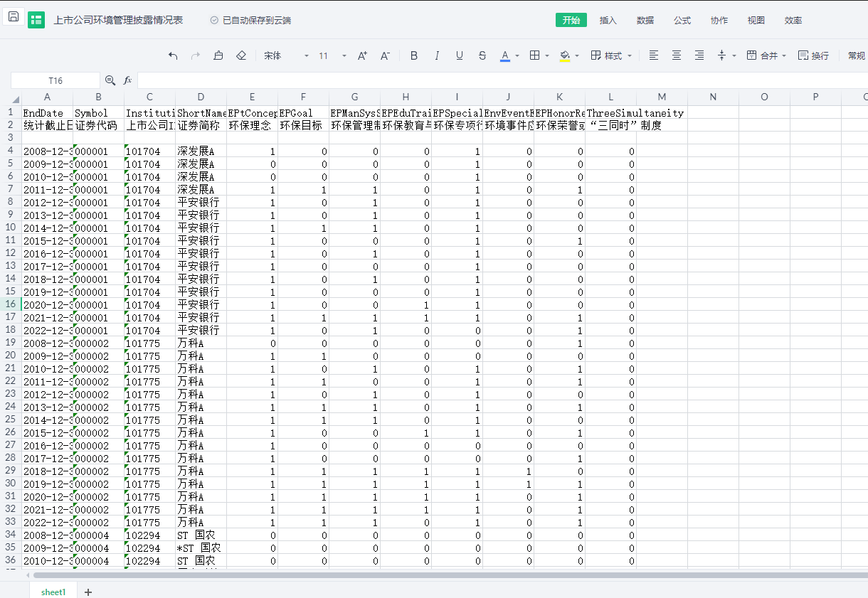Toggle underline formatting
The height and width of the screenshot is (598, 868).
(x=460, y=55)
